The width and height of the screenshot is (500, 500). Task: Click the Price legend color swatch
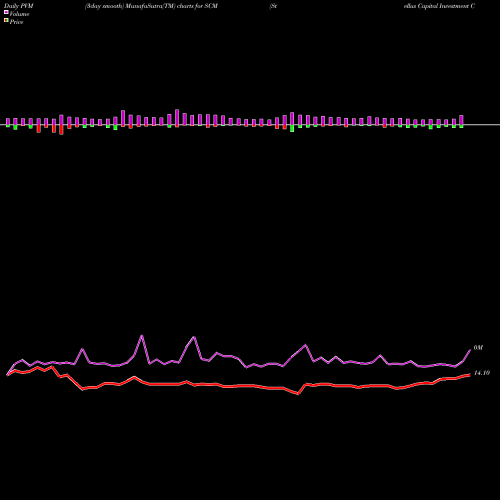pyautogui.click(x=6, y=21)
